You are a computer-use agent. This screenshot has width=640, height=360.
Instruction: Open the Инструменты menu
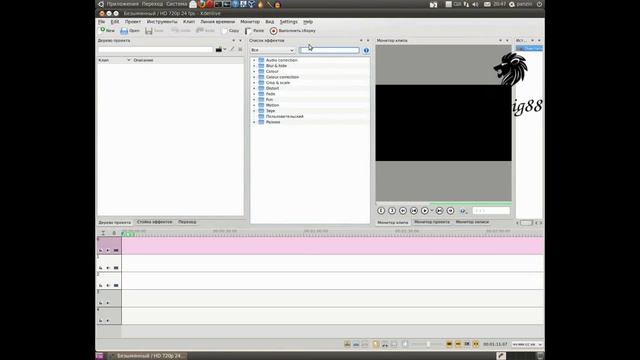coord(162,22)
